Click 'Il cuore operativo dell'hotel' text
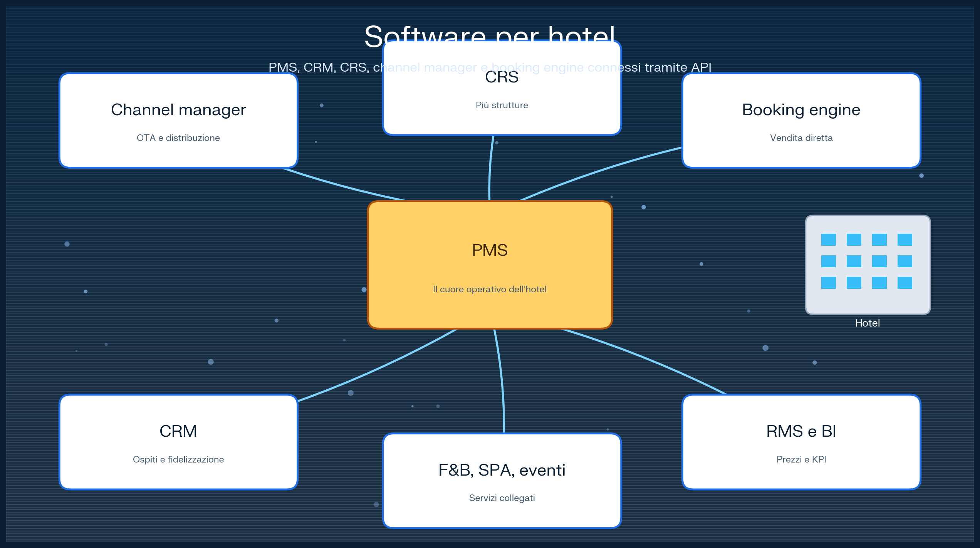 [x=490, y=289]
